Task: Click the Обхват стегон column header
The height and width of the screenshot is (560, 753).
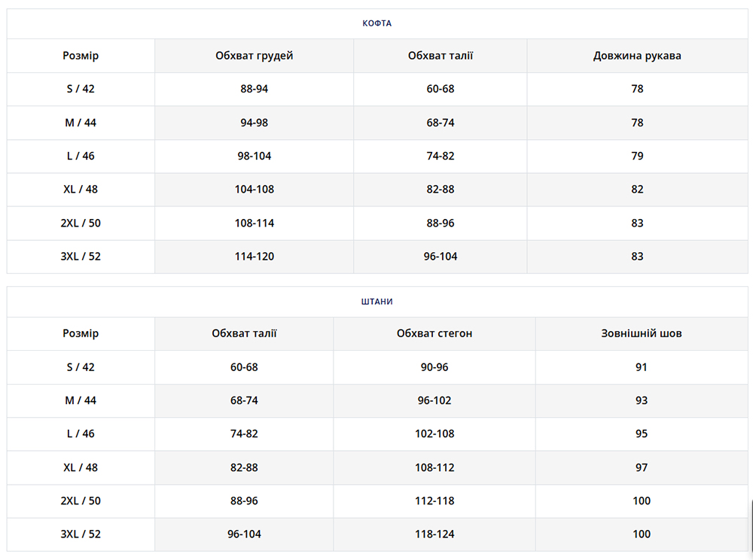Action: (434, 333)
